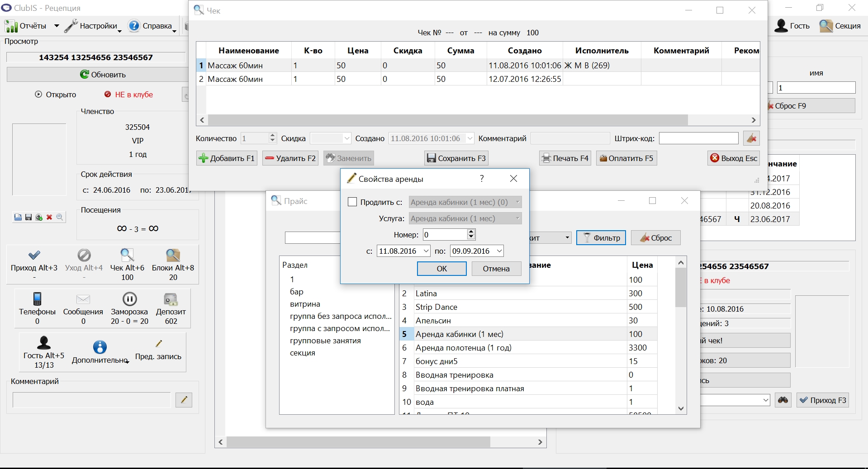Click the Фильтр button in Прайс
This screenshot has width=868, height=469.
click(x=601, y=238)
